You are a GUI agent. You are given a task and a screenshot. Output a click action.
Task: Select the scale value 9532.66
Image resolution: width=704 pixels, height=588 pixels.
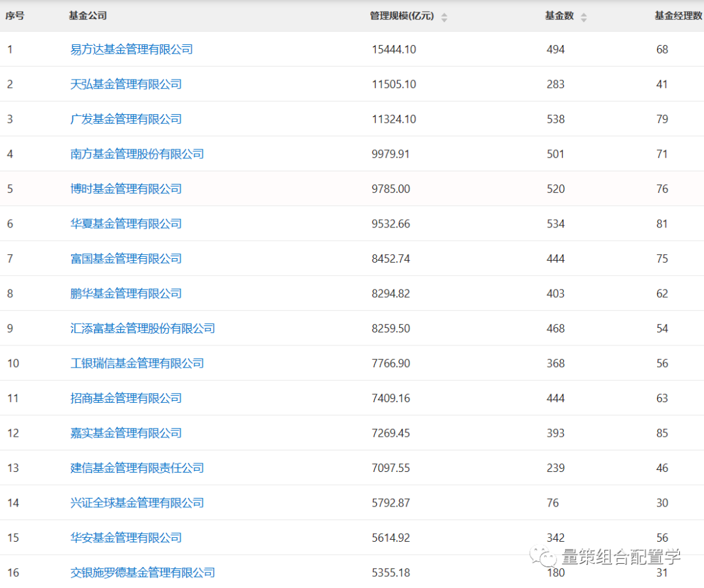point(390,224)
